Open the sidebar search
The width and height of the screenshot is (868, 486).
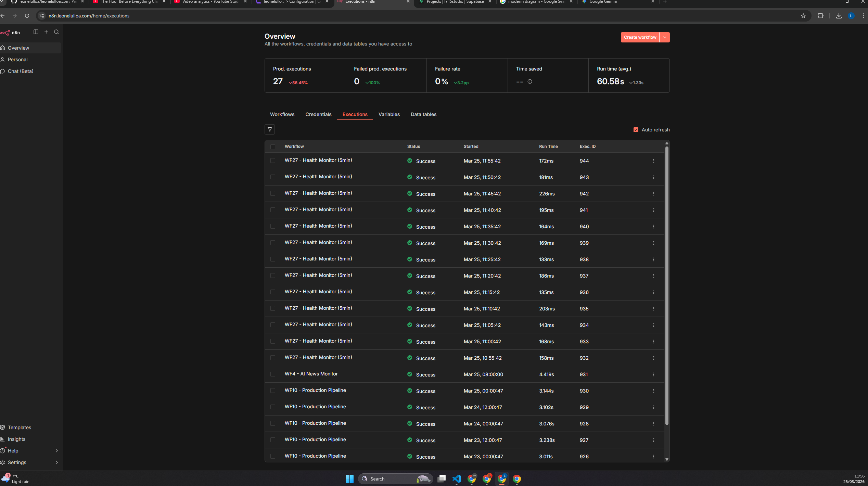(56, 32)
